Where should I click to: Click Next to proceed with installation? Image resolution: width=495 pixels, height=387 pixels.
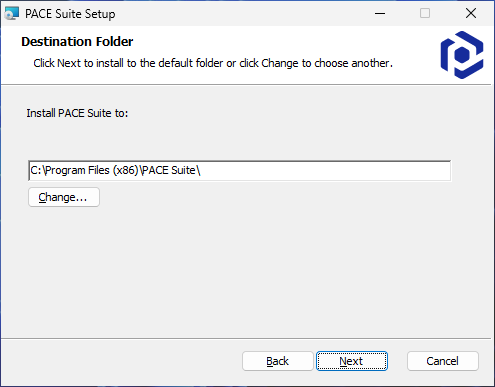tap(352, 361)
